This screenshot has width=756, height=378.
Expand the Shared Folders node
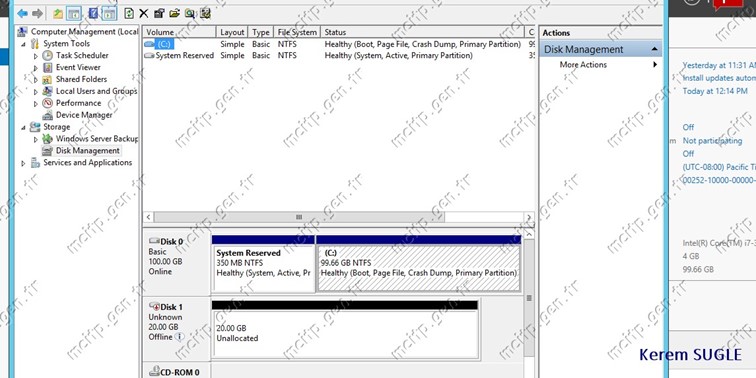point(36,80)
